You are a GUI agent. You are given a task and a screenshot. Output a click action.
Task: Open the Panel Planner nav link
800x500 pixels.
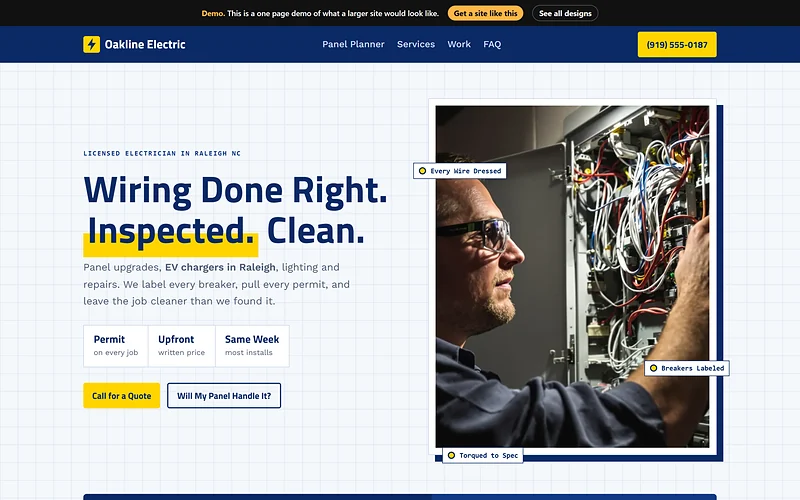(353, 44)
